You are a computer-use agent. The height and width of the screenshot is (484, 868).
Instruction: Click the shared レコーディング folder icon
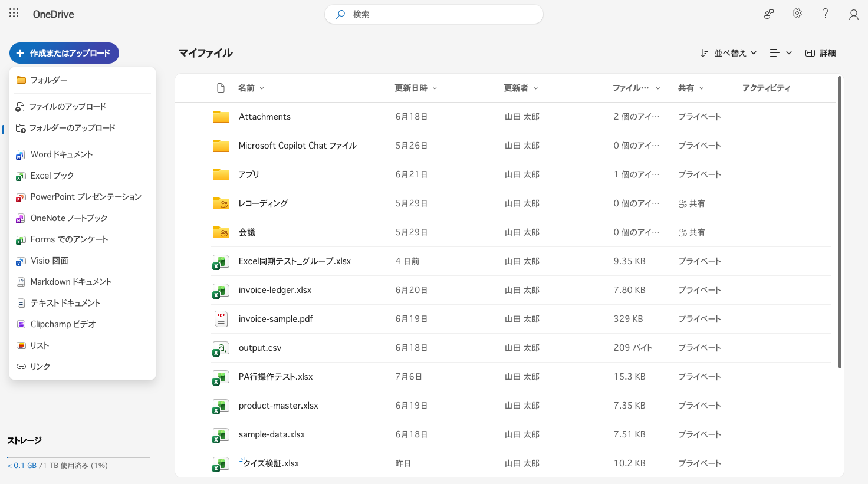[221, 203]
